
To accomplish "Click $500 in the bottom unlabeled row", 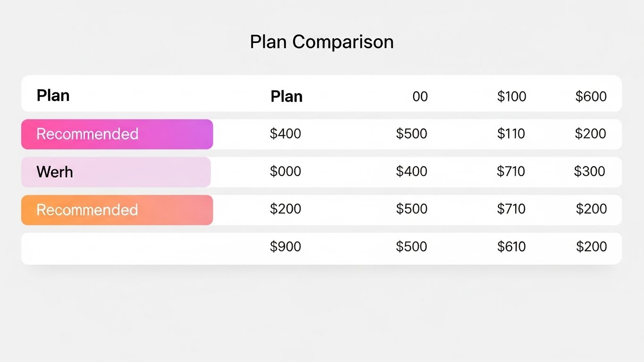I will [411, 247].
